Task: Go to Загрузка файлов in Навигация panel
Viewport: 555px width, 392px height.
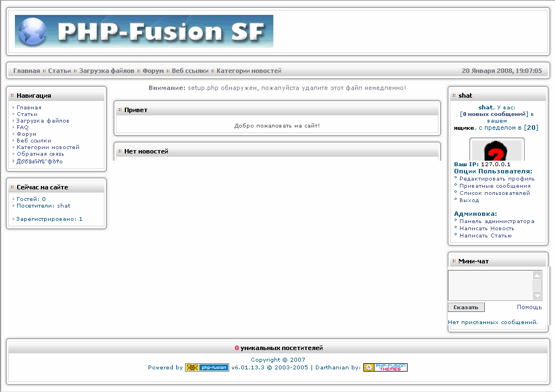Action: [43, 121]
